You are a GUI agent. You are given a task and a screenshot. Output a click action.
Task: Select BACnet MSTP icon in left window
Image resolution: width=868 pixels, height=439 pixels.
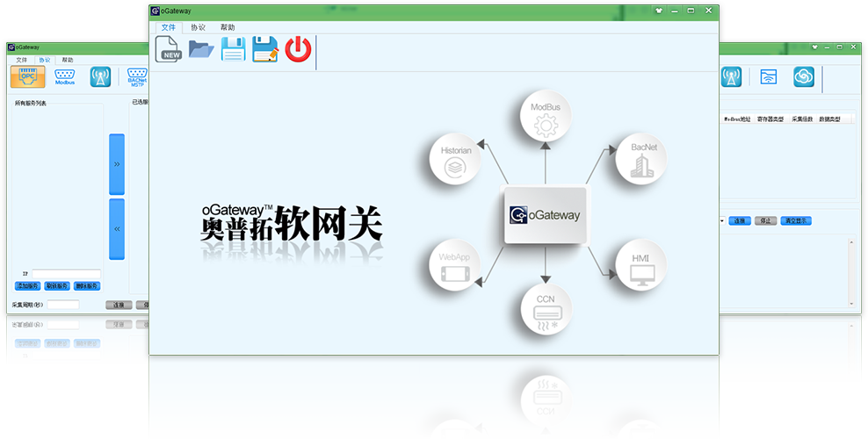point(137,77)
